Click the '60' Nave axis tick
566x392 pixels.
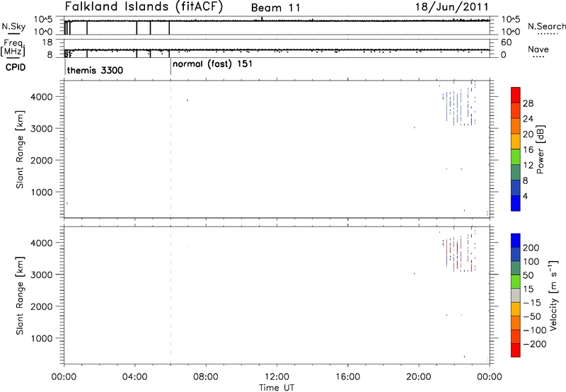click(507, 42)
